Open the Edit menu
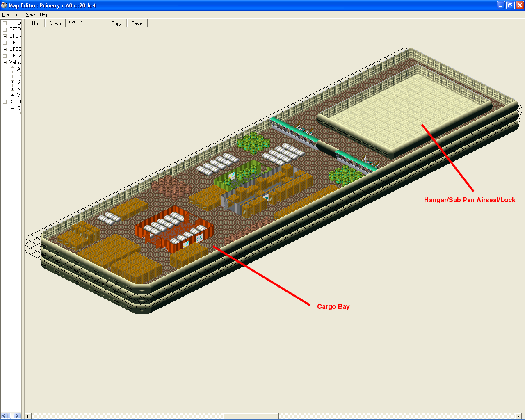Image resolution: width=525 pixels, height=420 pixels. [17, 14]
